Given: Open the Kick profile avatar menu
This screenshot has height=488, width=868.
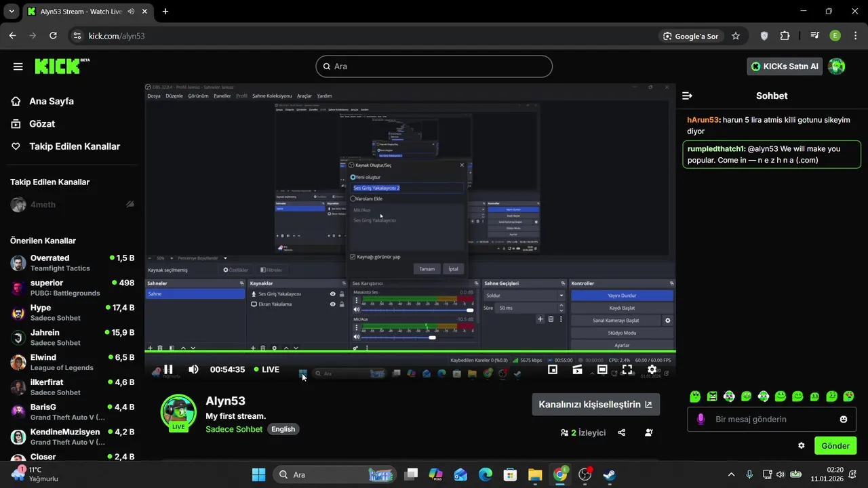Looking at the screenshot, I should point(837,66).
